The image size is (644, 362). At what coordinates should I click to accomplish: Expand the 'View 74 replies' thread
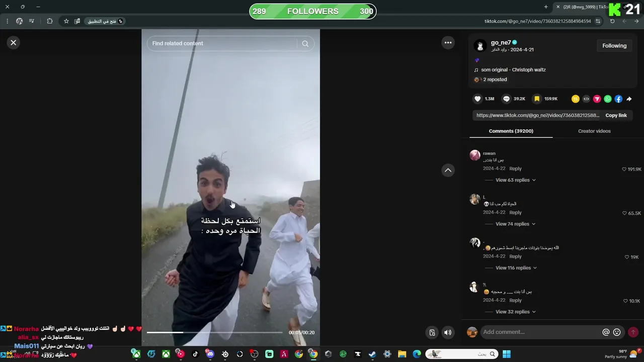(x=515, y=224)
